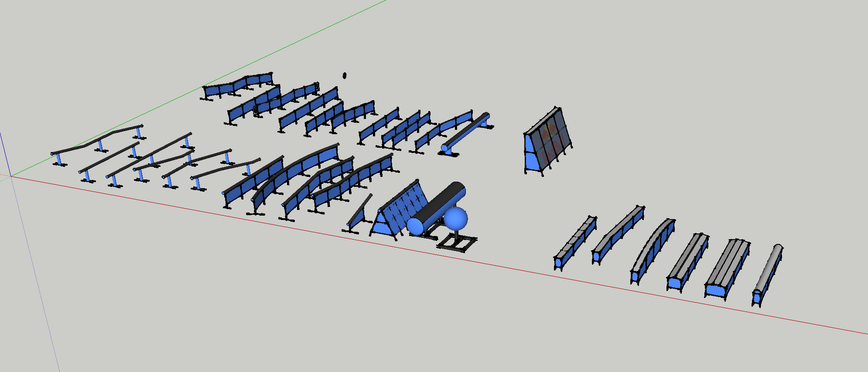Select the square base frame under the sphere

click(x=457, y=242)
